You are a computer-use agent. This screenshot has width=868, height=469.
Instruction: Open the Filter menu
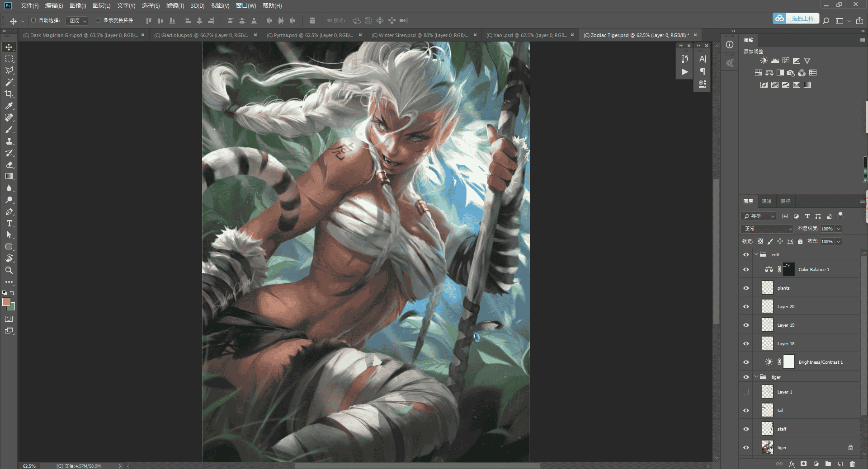click(175, 6)
